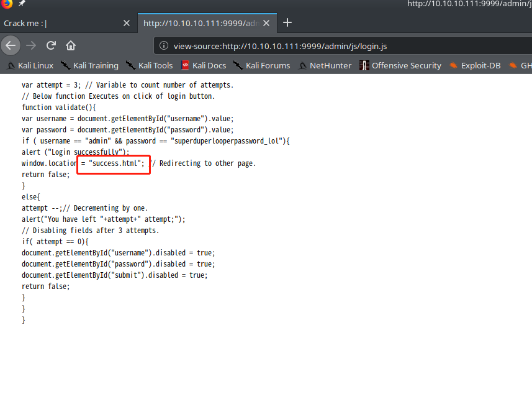The height and width of the screenshot is (412, 532).
Task: Click the Firefox icon in title bar
Action: [6, 3]
